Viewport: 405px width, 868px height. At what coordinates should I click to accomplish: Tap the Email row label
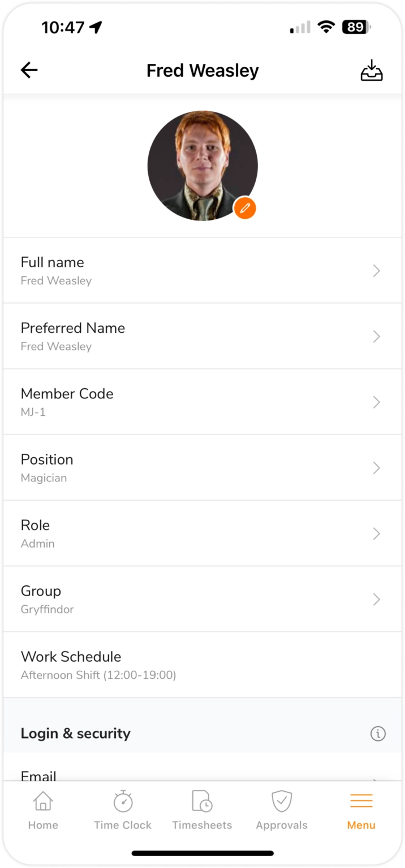(x=38, y=775)
